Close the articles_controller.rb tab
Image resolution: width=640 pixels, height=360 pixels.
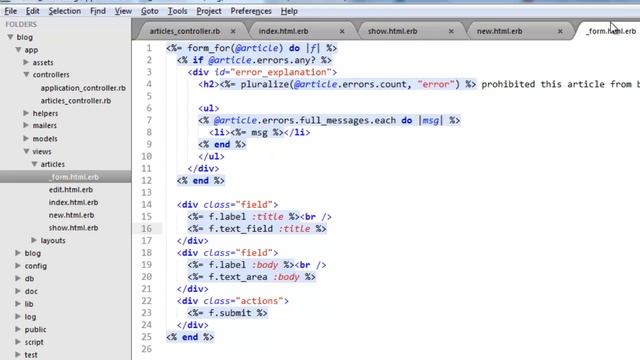pos(233,31)
